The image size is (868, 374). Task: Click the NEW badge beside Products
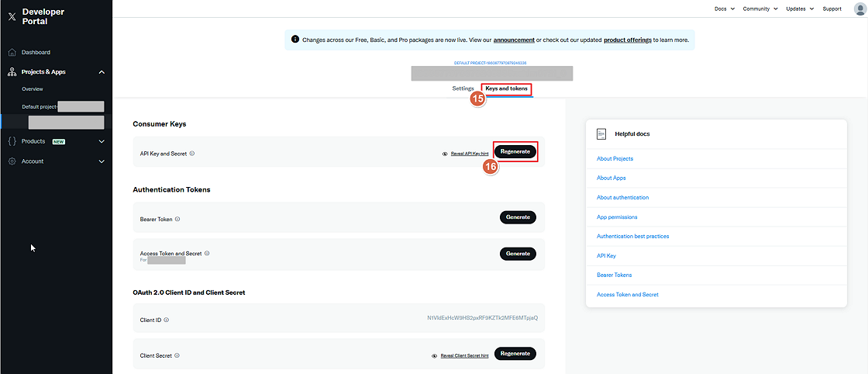(x=59, y=142)
